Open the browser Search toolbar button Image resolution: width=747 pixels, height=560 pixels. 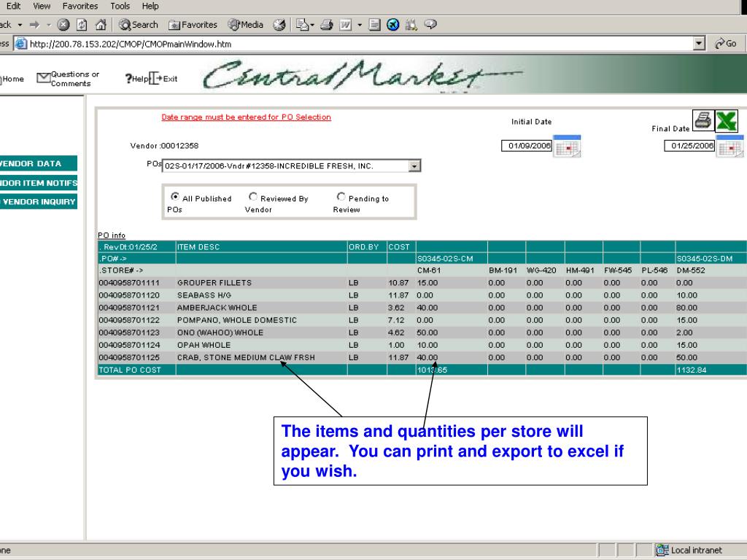(x=138, y=24)
